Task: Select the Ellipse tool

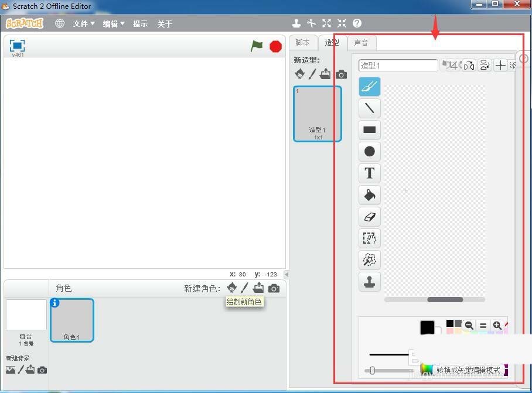Action: tap(370, 151)
